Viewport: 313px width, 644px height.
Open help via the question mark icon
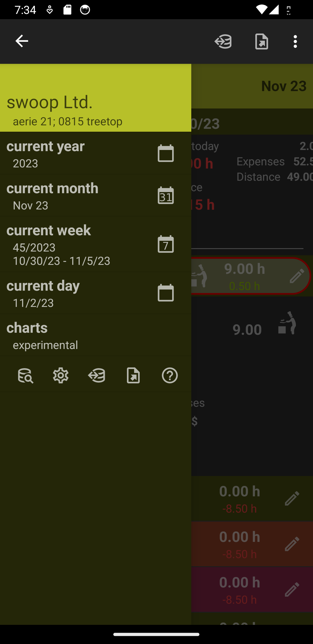click(170, 376)
